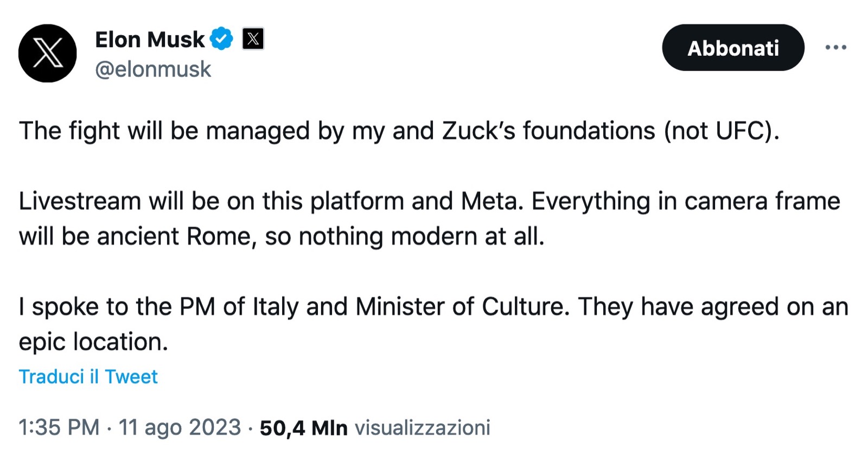Open the X logo profile avatar

pyautogui.click(x=48, y=53)
